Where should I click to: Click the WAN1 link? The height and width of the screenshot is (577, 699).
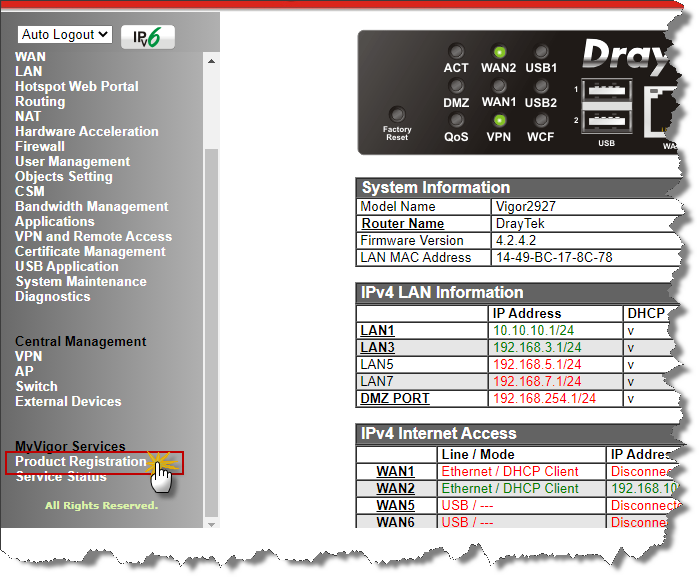[x=395, y=471]
